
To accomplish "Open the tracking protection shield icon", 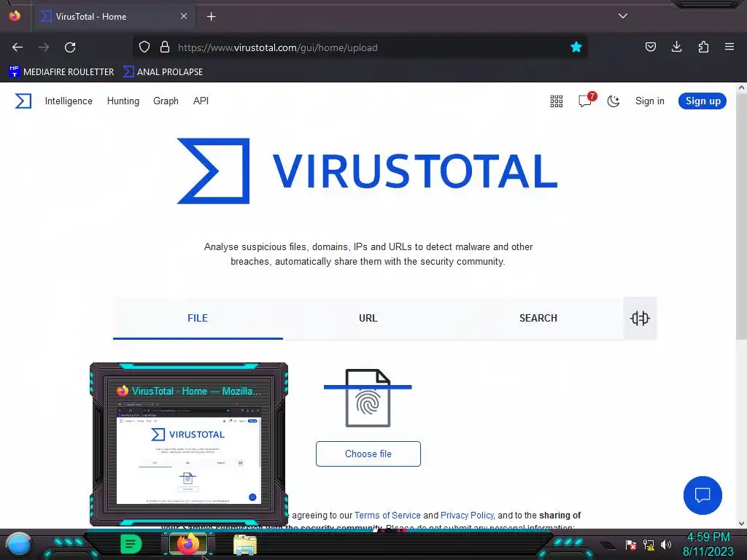I will click(144, 47).
